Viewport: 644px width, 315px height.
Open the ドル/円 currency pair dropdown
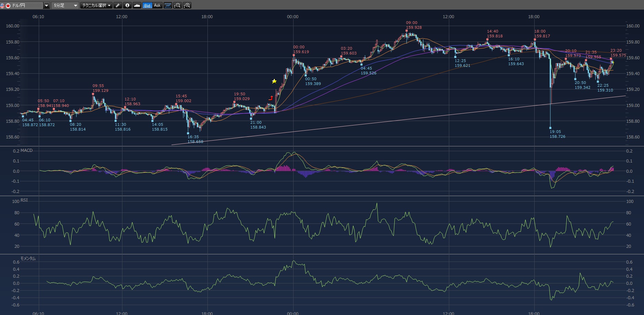(46, 5)
